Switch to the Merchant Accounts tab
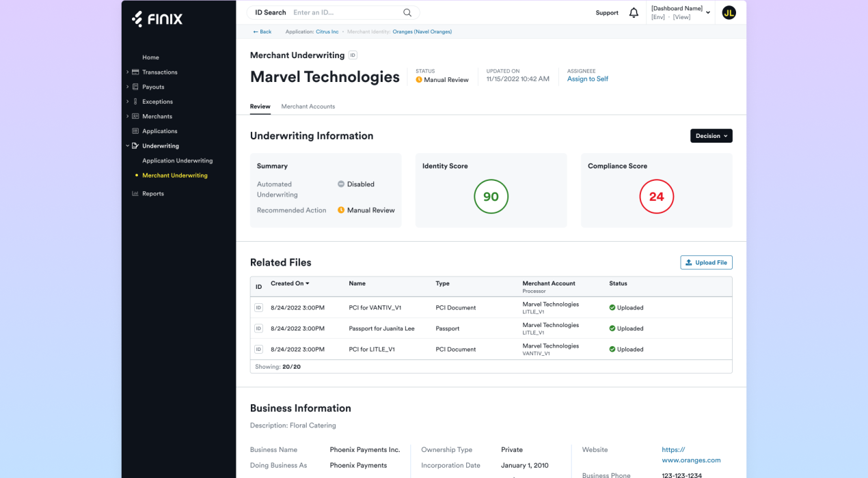The width and height of the screenshot is (868, 478). tap(308, 107)
